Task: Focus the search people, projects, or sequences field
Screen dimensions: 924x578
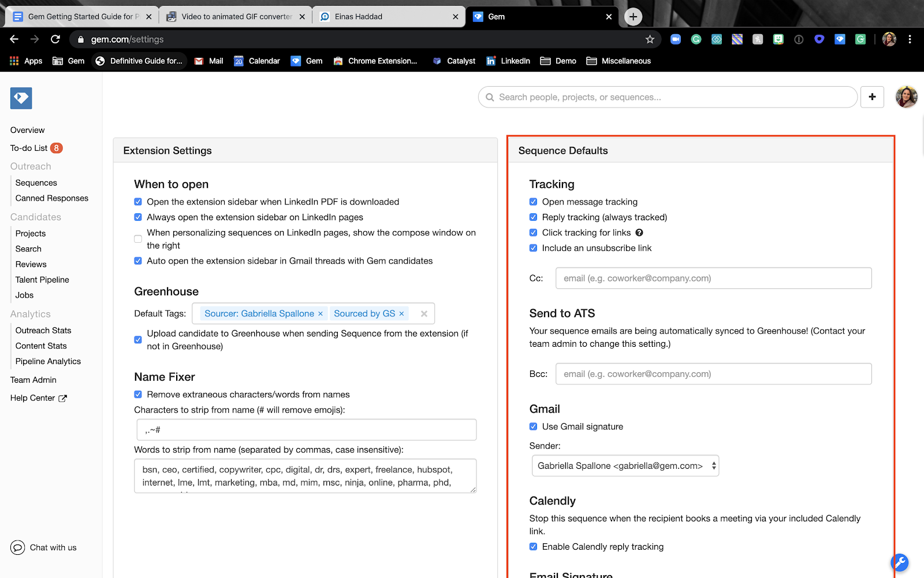Action: point(668,97)
